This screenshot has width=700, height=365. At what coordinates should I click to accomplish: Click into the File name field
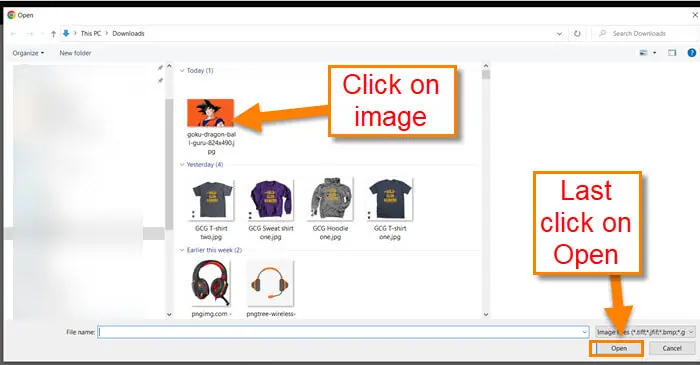coord(343,332)
